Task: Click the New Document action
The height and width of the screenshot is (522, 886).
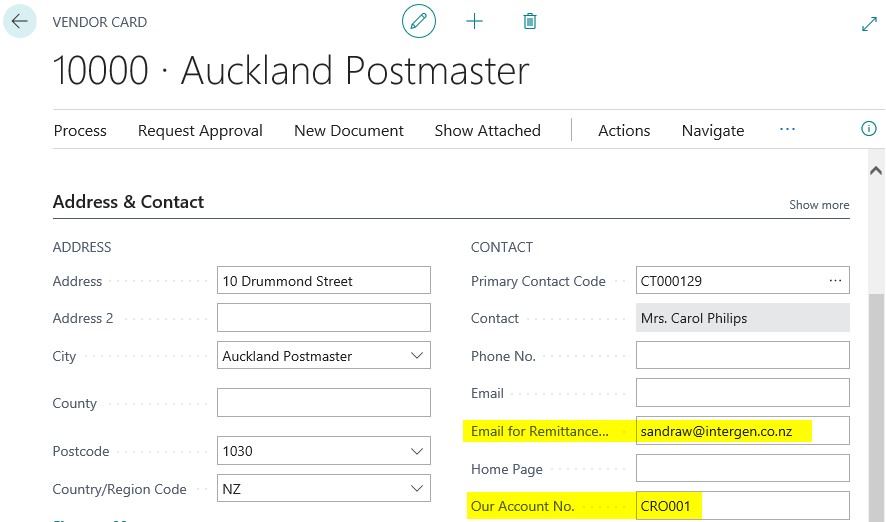Action: pos(349,130)
